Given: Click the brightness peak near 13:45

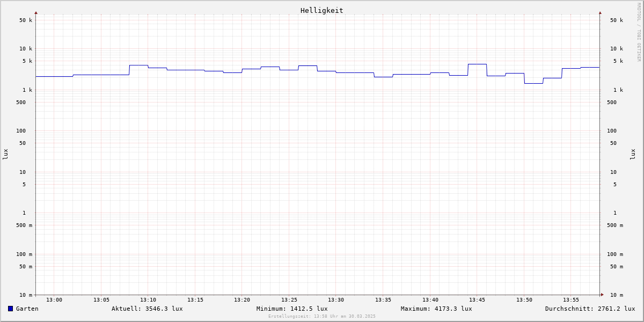Looking at the screenshot, I should [x=477, y=64].
